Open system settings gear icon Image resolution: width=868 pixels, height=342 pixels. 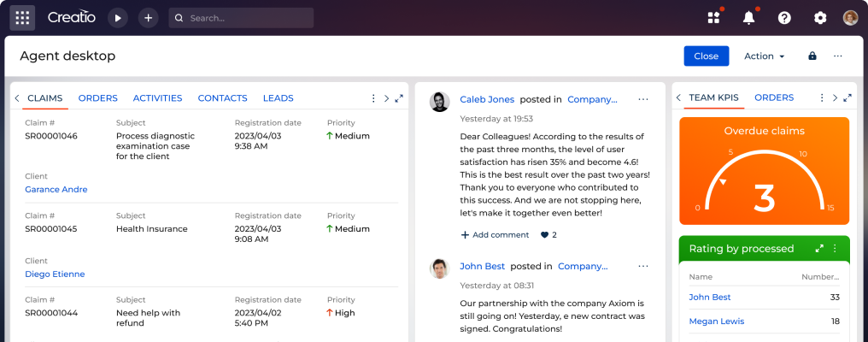820,18
